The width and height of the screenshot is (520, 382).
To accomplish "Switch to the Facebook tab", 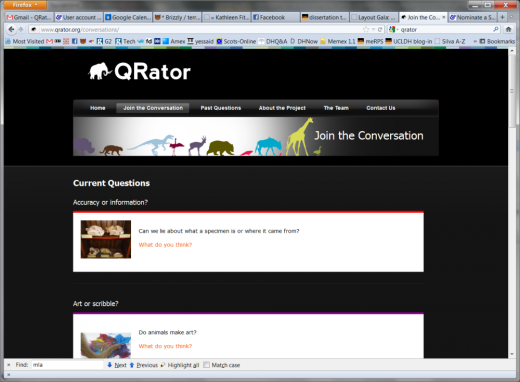I will tap(276, 17).
